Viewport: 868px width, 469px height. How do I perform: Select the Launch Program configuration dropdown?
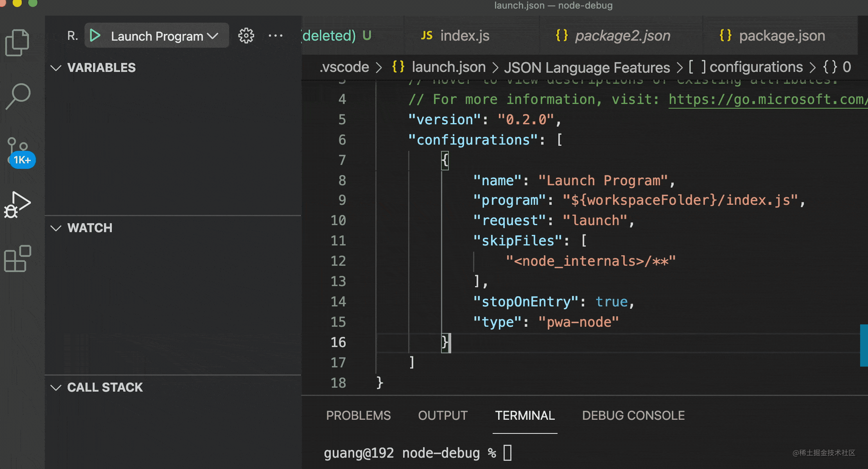click(x=165, y=36)
